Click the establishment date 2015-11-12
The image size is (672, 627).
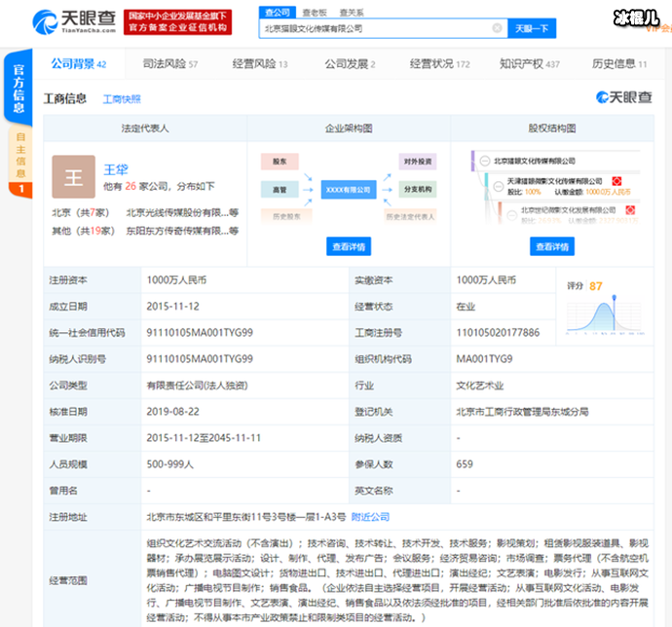click(x=172, y=307)
